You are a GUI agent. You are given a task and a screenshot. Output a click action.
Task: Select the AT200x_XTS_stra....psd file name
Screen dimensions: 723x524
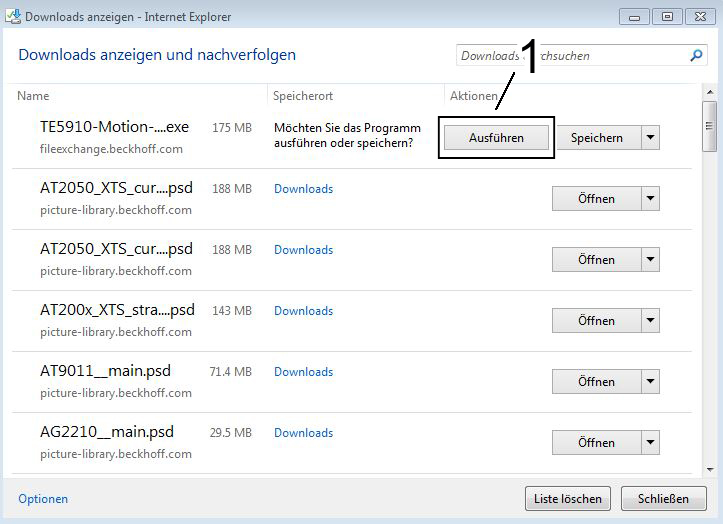(117, 310)
